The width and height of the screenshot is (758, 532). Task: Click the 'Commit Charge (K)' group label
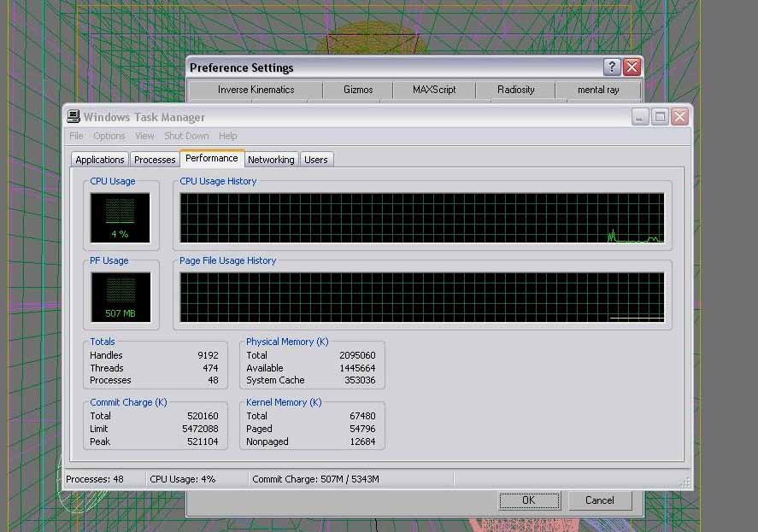(128, 402)
